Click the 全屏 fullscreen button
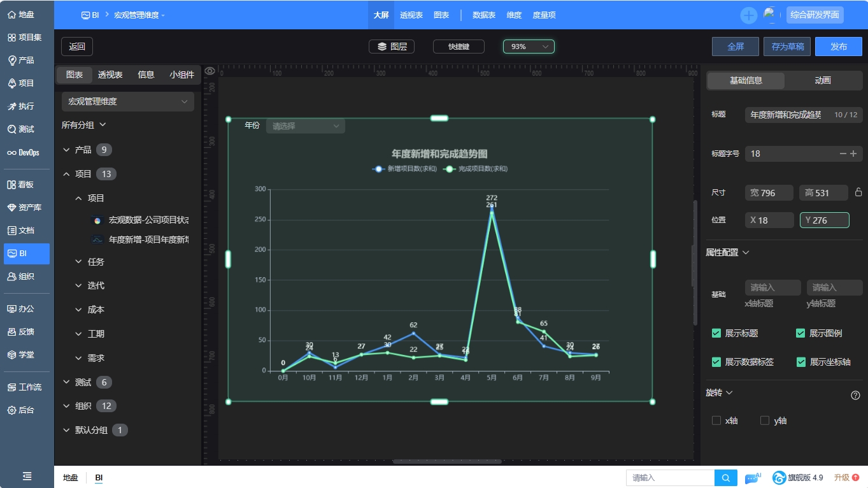Image resolution: width=868 pixels, height=488 pixels. pos(736,47)
